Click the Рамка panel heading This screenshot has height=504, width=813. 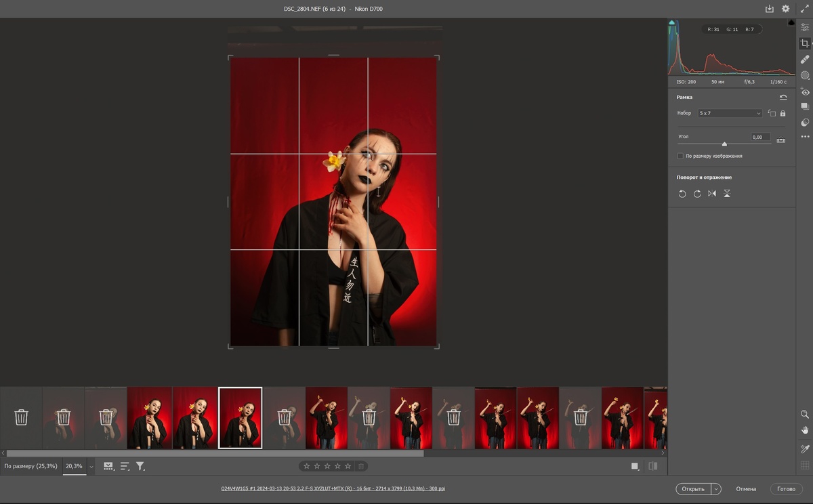[684, 98]
